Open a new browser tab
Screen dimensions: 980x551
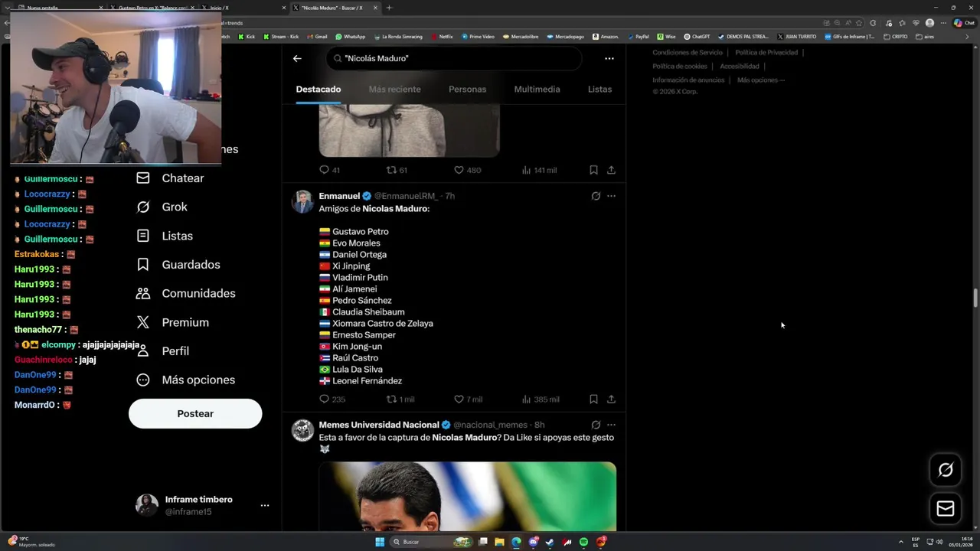389,8
